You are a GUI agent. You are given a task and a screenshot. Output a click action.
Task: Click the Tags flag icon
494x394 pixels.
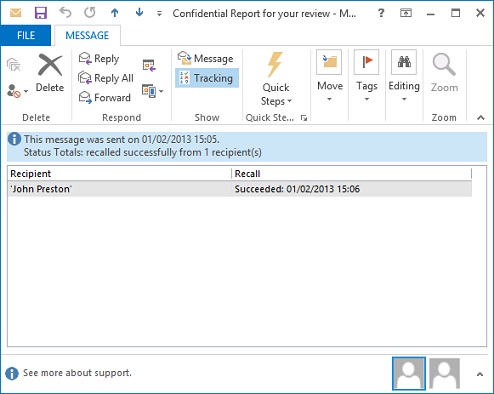pyautogui.click(x=366, y=62)
